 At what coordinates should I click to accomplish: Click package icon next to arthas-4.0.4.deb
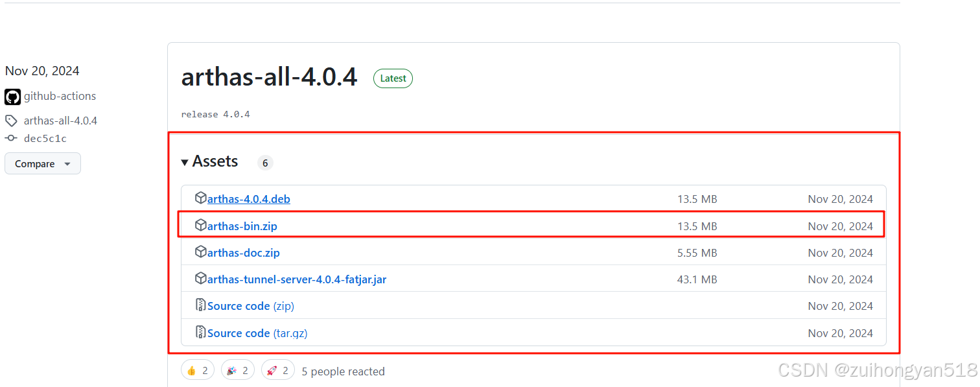click(200, 198)
